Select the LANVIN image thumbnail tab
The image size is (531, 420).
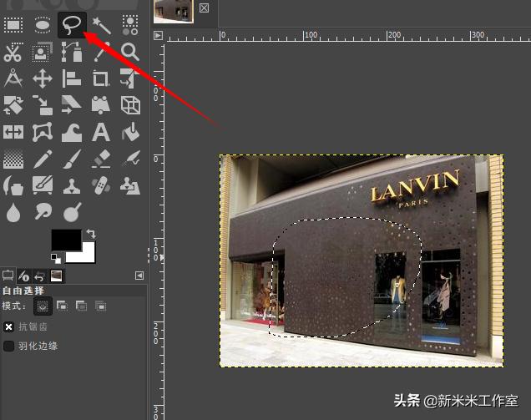174,11
